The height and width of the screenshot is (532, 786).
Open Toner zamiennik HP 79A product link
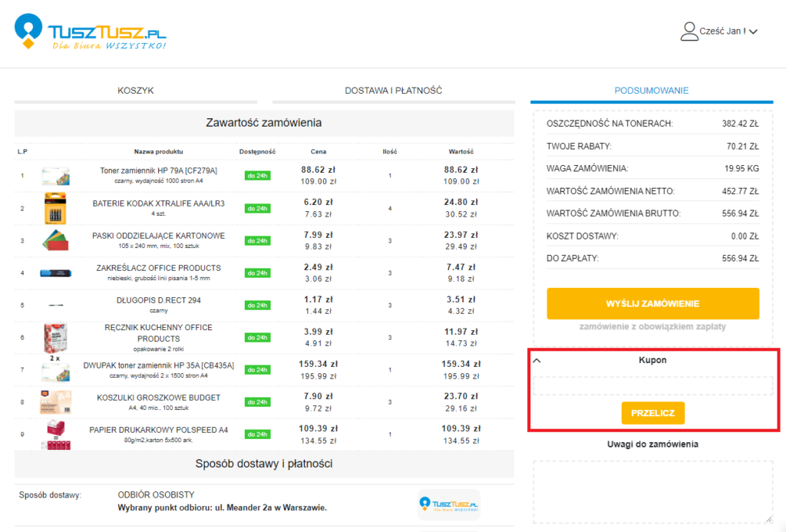[158, 170]
